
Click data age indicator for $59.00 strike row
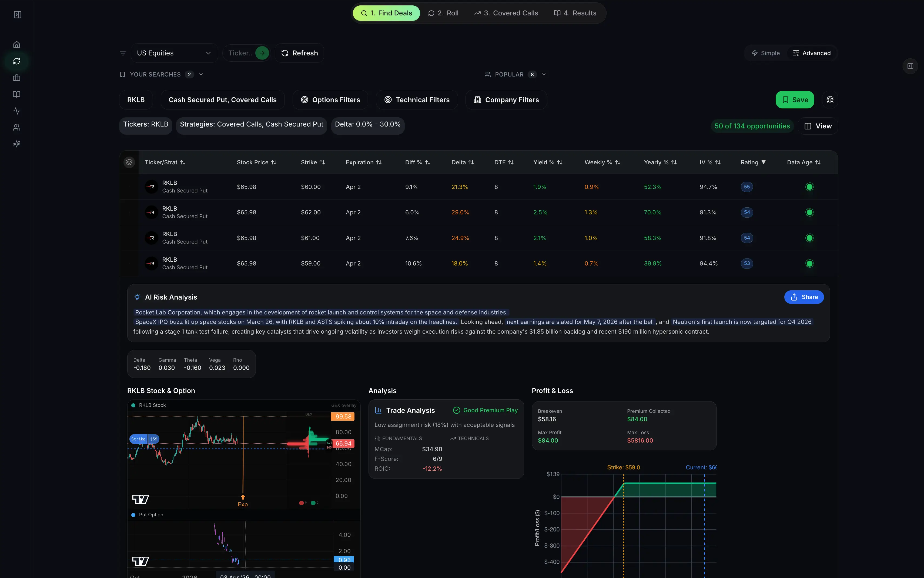(x=809, y=263)
